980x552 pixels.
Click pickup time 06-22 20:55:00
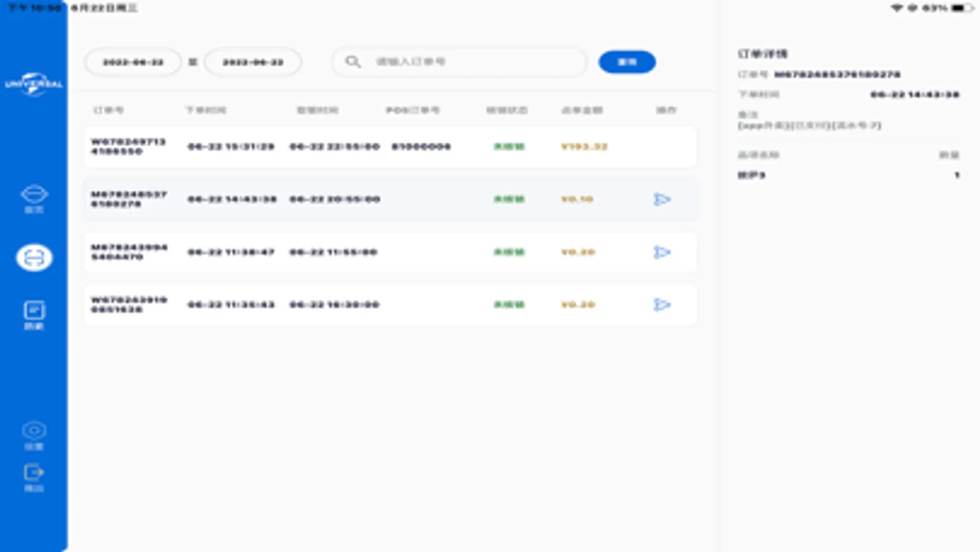335,199
